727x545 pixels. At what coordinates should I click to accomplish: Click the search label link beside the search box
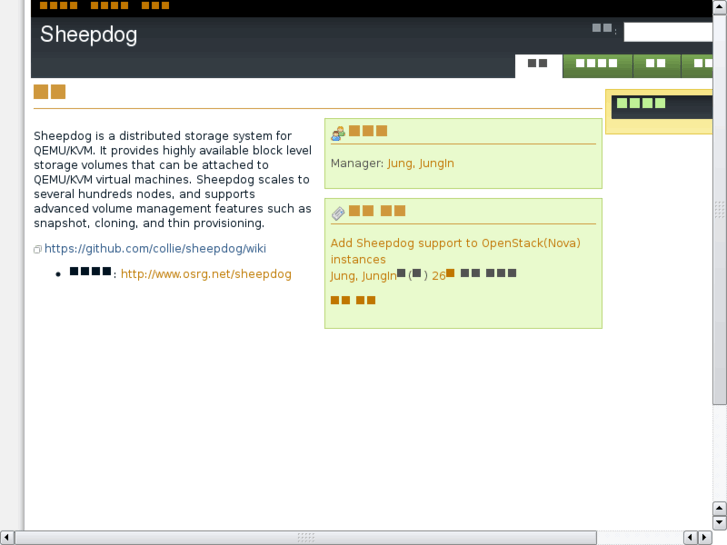click(x=602, y=28)
